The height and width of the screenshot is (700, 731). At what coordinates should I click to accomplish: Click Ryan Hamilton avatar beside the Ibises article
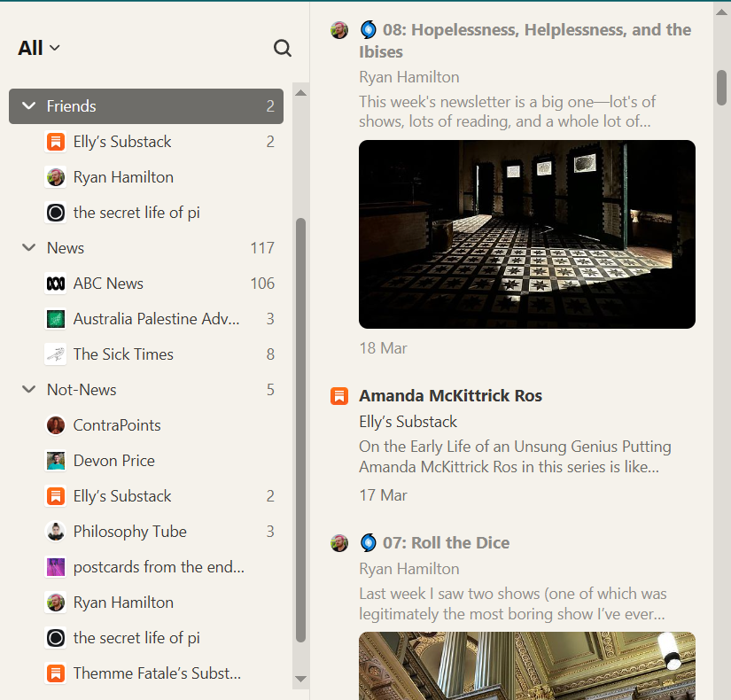(x=339, y=30)
